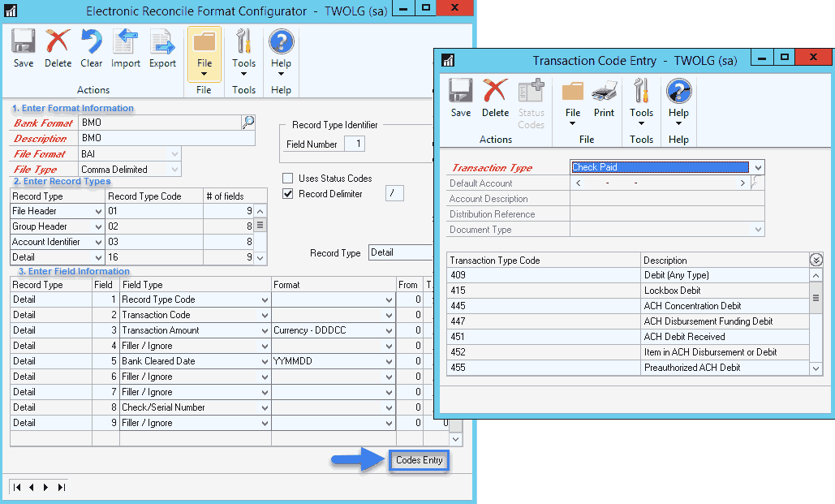Open the Transaction Type dropdown
The image size is (835, 504).
(x=757, y=167)
